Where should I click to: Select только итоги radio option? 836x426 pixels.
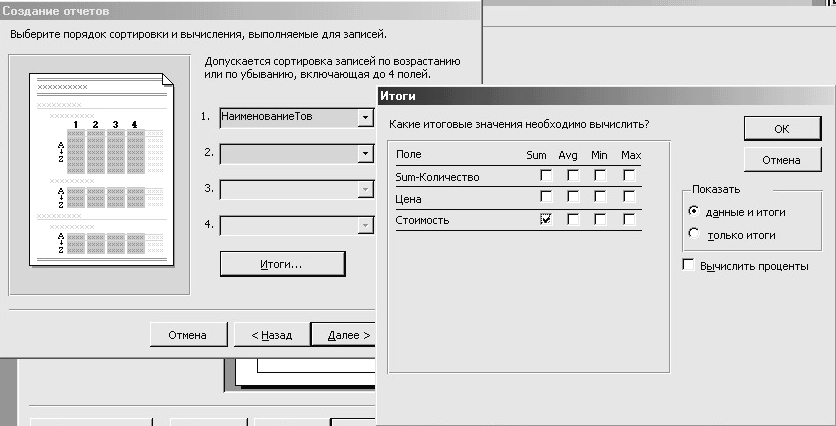tap(694, 235)
